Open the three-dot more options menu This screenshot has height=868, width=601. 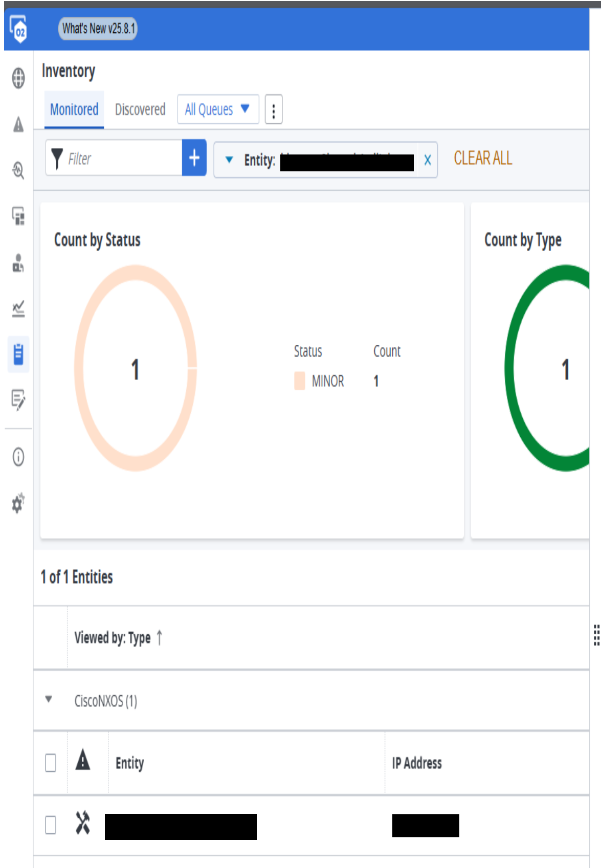[274, 110]
